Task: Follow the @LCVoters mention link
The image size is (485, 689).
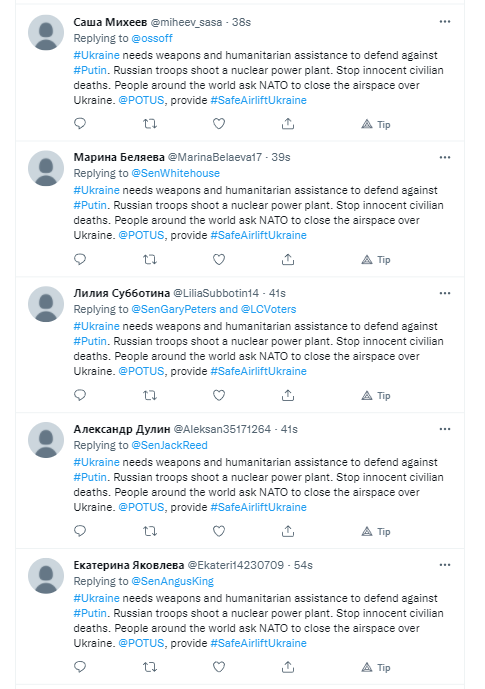Action: (269, 309)
